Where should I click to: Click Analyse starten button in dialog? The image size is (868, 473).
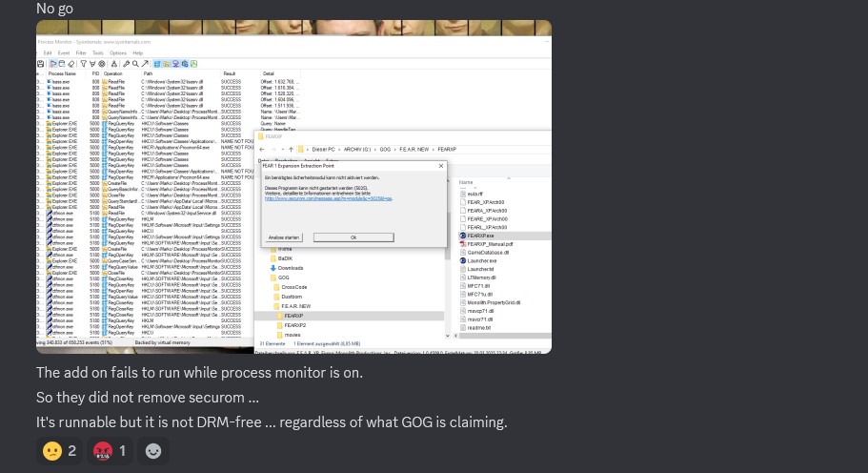coord(284,237)
